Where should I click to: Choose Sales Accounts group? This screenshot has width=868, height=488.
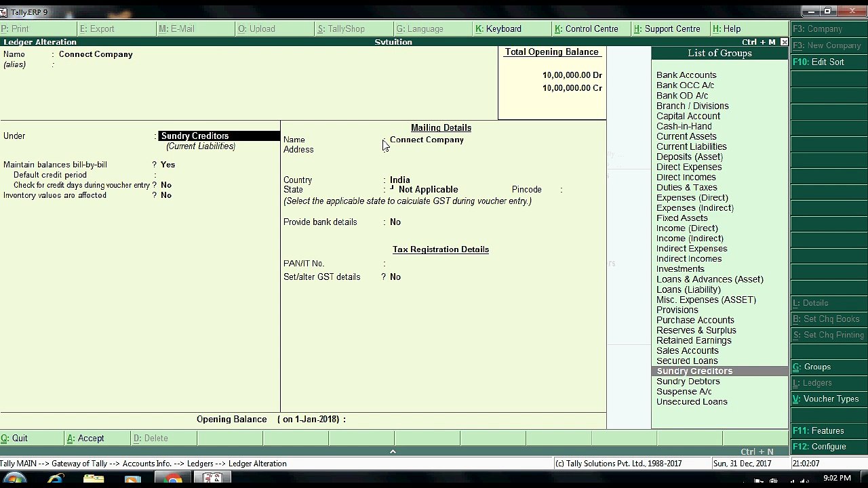[x=687, y=350]
